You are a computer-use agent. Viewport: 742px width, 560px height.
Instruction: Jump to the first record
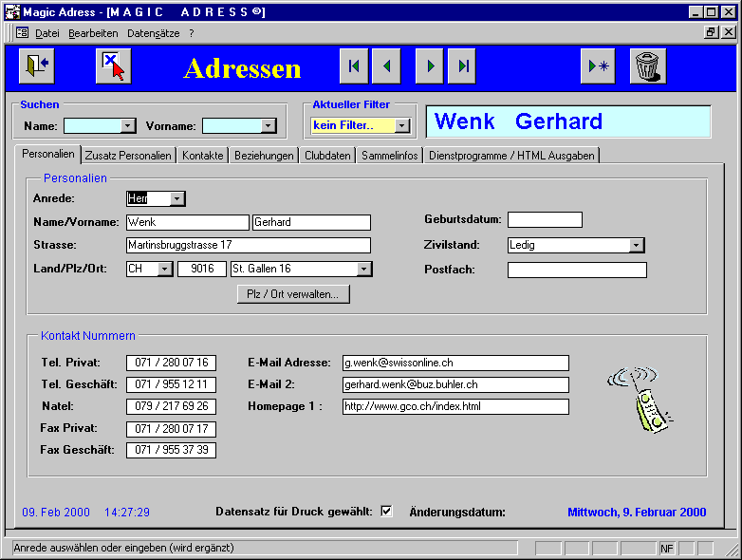354,66
